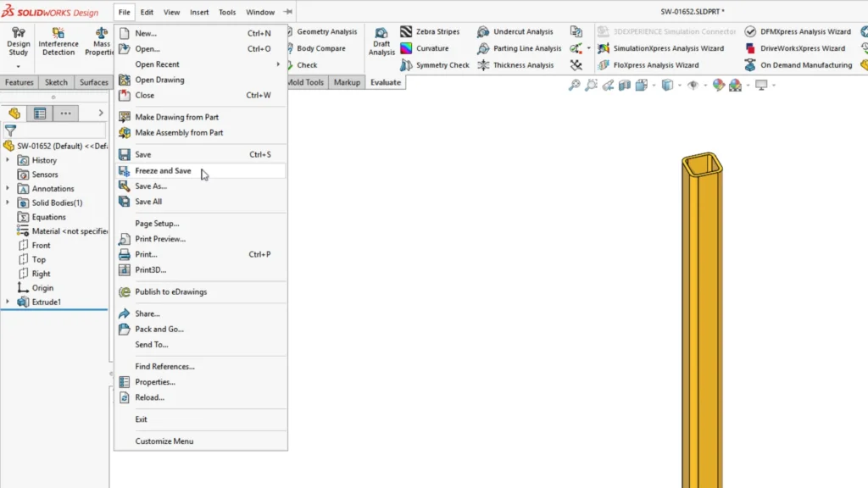Select Pack and Go menu entry

point(159,330)
